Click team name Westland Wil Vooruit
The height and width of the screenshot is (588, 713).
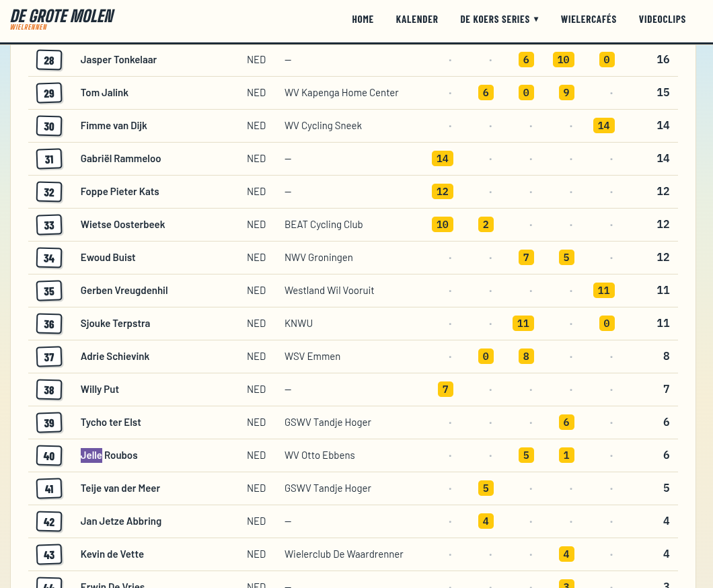(329, 291)
